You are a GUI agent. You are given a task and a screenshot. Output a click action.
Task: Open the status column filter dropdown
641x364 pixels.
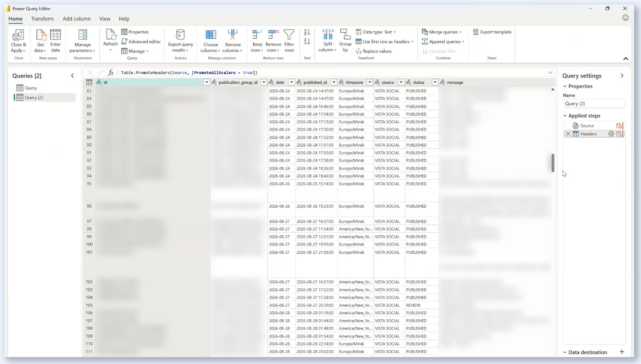tap(435, 82)
